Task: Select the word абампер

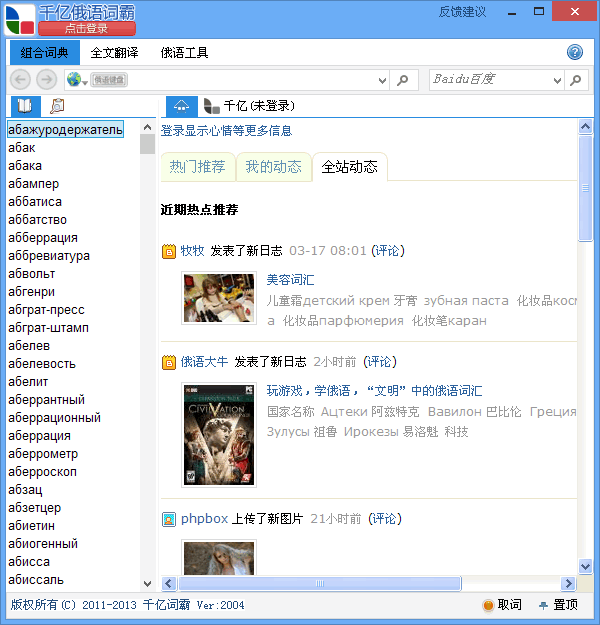Action: [x=33, y=184]
